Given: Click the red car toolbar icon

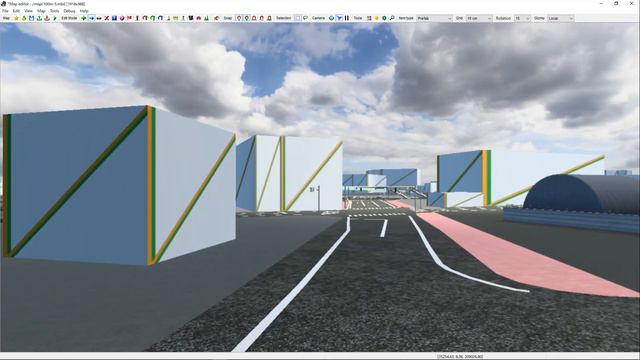Looking at the screenshot, I should 198,18.
